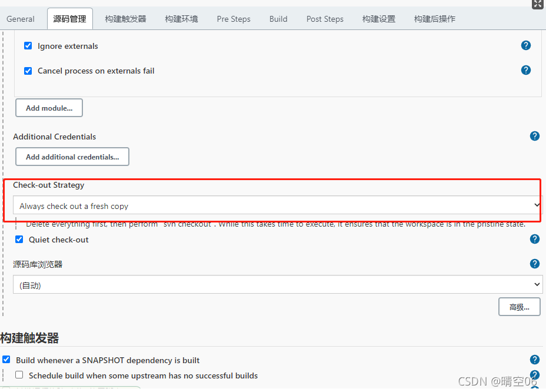Viewport: 546px width, 392px height.
Task: Enable Schedule build when upstream has no successful builds
Action: click(19, 374)
